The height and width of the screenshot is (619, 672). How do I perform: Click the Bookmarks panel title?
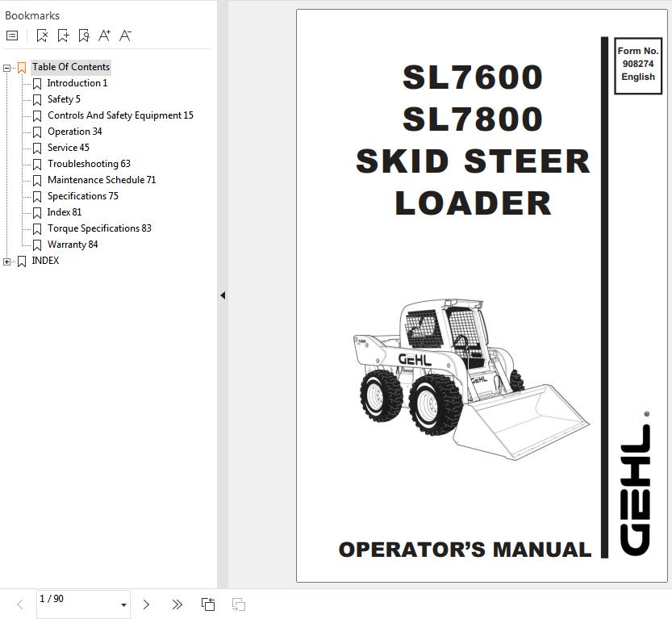point(32,16)
